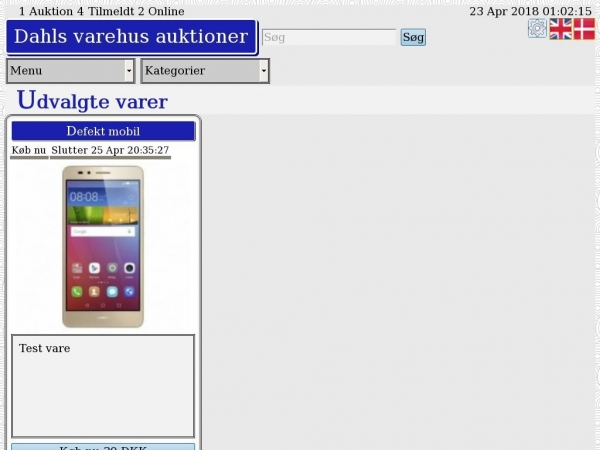
Task: Click the Køb nu label above the image
Action: [29, 150]
